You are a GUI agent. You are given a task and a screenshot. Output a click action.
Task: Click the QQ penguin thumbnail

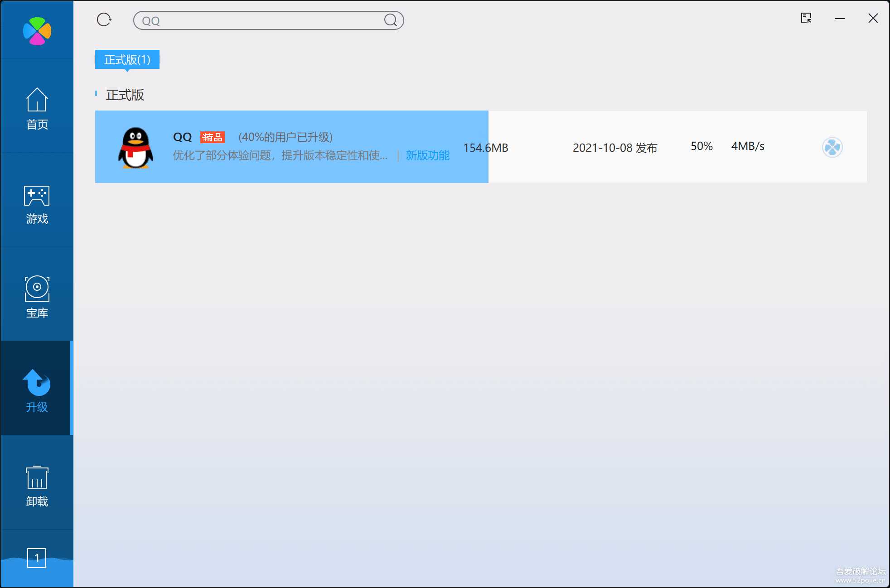click(136, 146)
